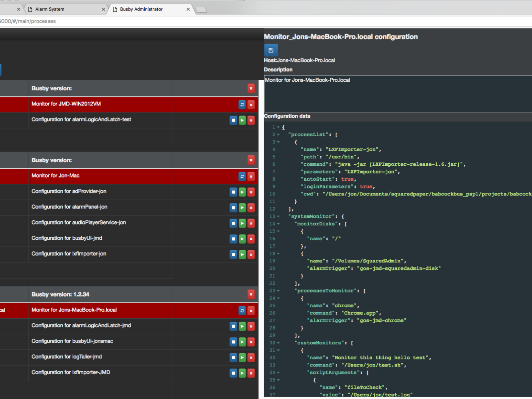Collapse customMonitors fold at line 30
Image resolution: width=532 pixels, height=399 pixels.
[x=278, y=343]
